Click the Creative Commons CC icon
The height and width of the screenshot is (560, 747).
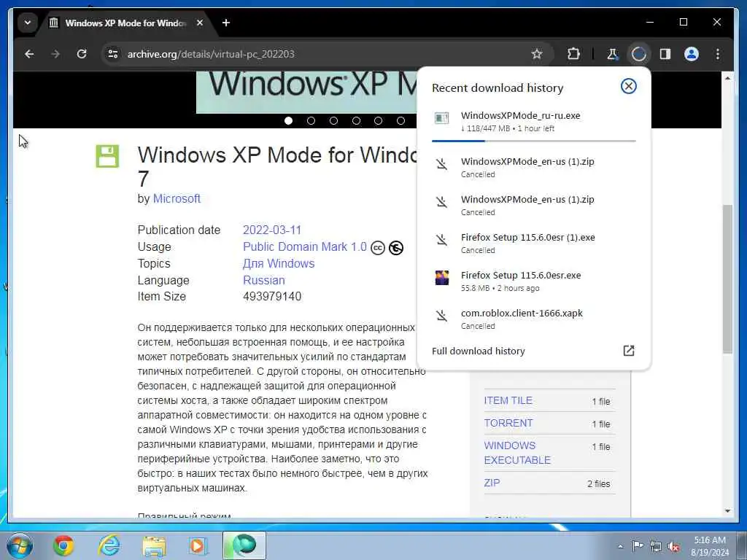pyautogui.click(x=378, y=248)
